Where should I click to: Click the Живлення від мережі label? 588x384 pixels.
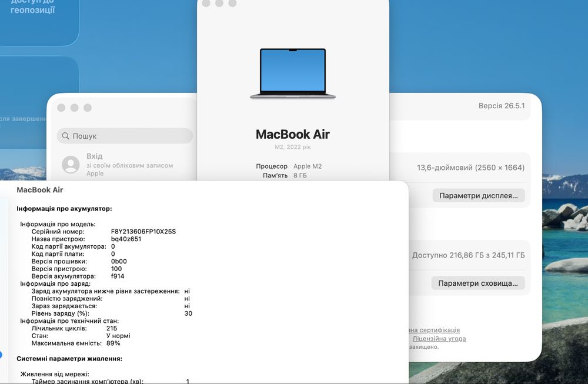coord(55,374)
